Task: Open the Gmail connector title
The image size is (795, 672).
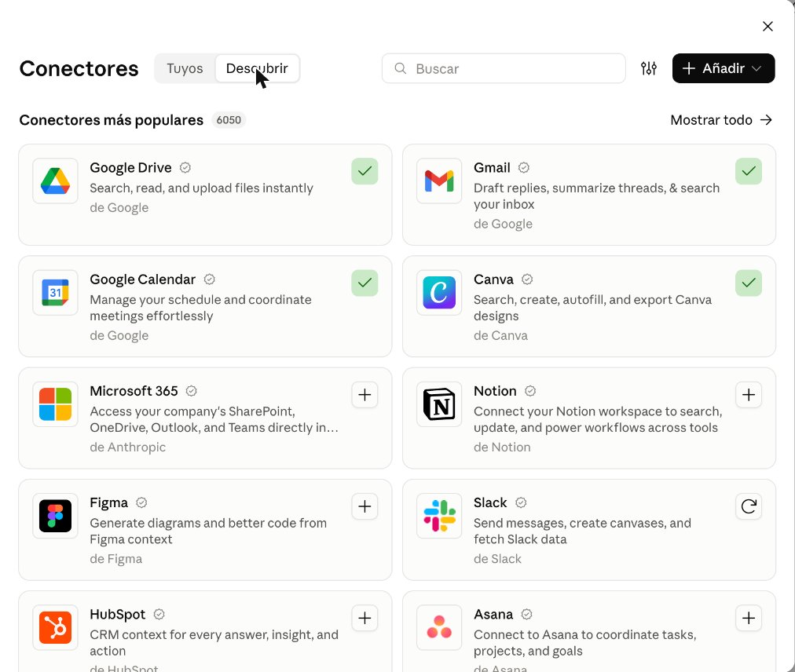Action: pyautogui.click(x=492, y=167)
